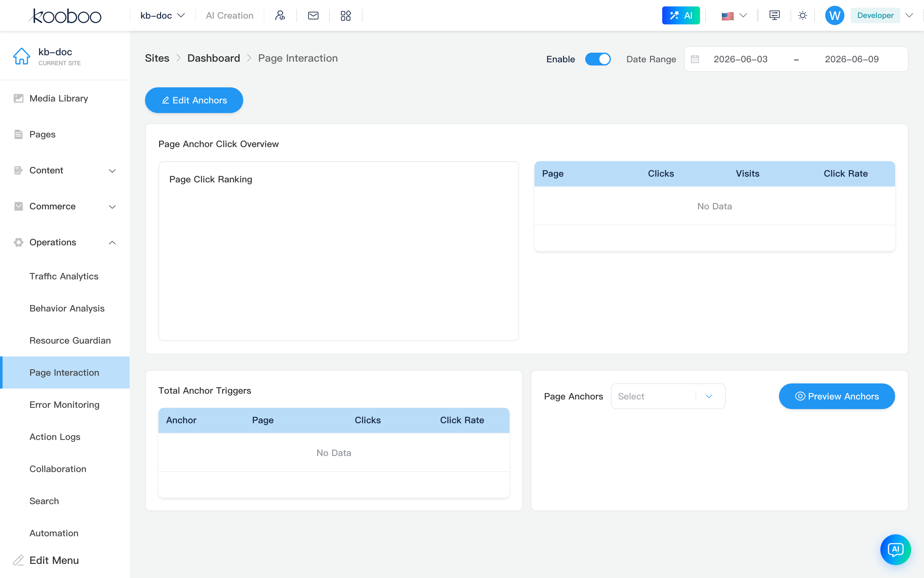Expand the Commerce menu chevron
924x578 pixels.
[x=112, y=206]
